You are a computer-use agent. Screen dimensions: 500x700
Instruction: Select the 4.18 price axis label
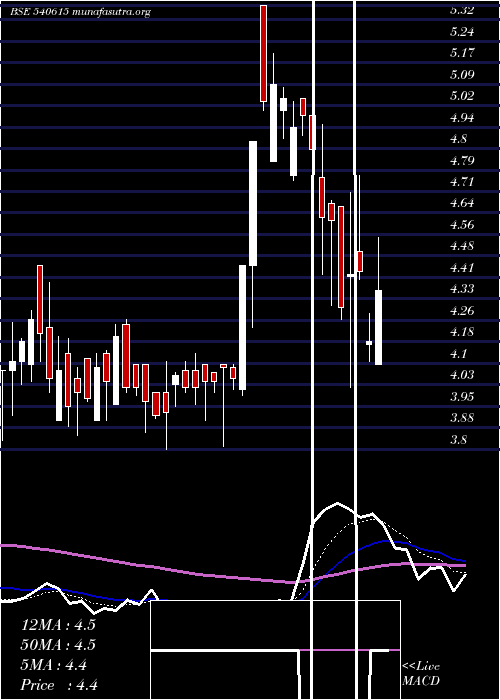pos(462,332)
